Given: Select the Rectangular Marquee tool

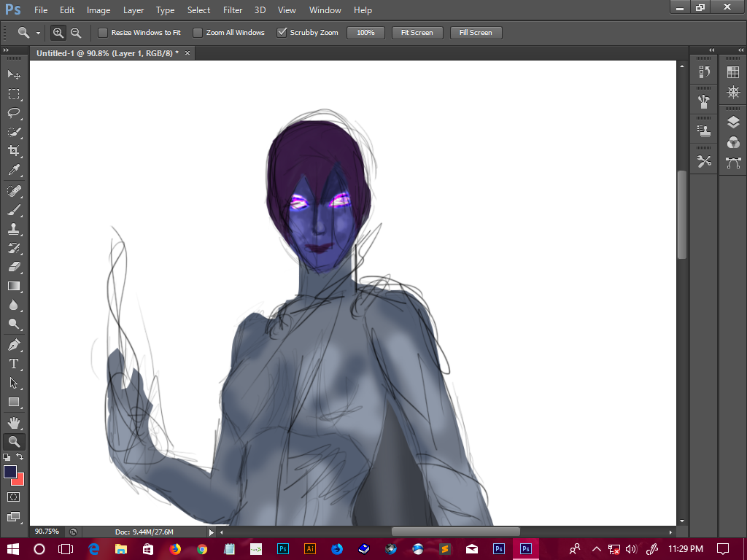Looking at the screenshot, I should coord(14,94).
